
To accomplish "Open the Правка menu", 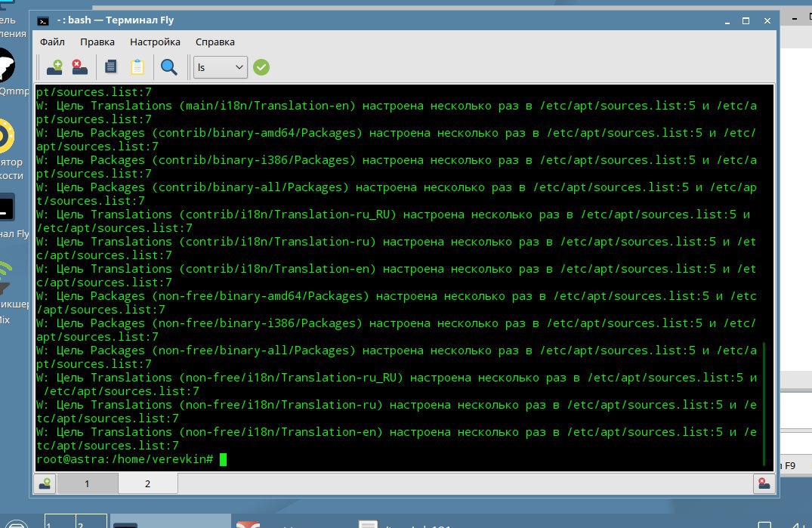I will click(x=97, y=42).
